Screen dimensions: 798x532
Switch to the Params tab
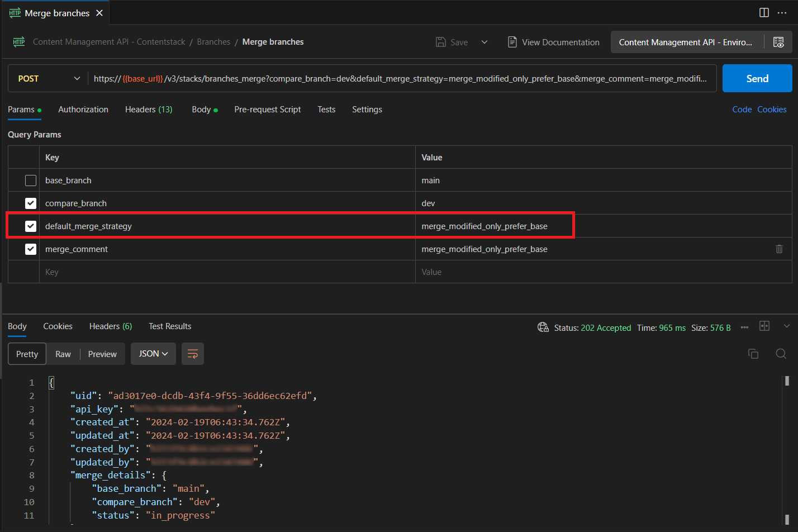pos(25,110)
